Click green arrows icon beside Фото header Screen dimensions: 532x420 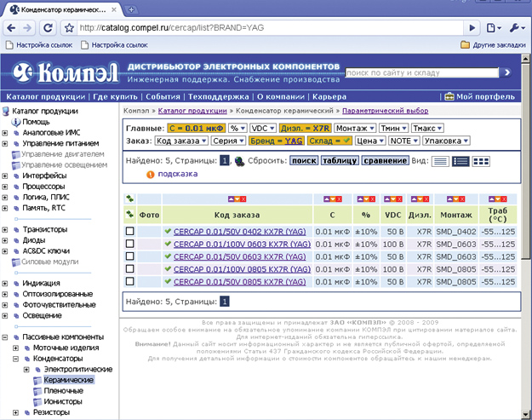[129, 214]
